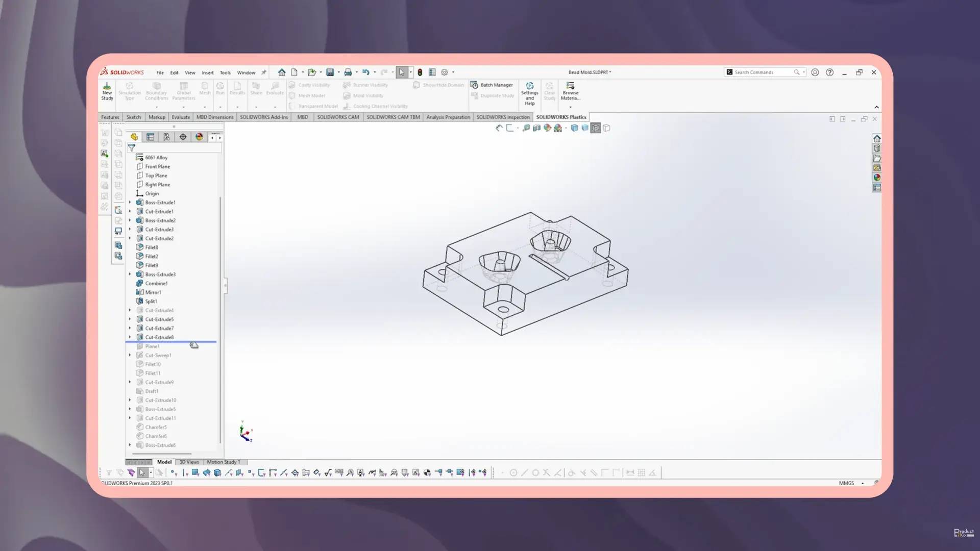Click the Rebuild traffic light icon
The width and height of the screenshot is (980, 551).
420,72
